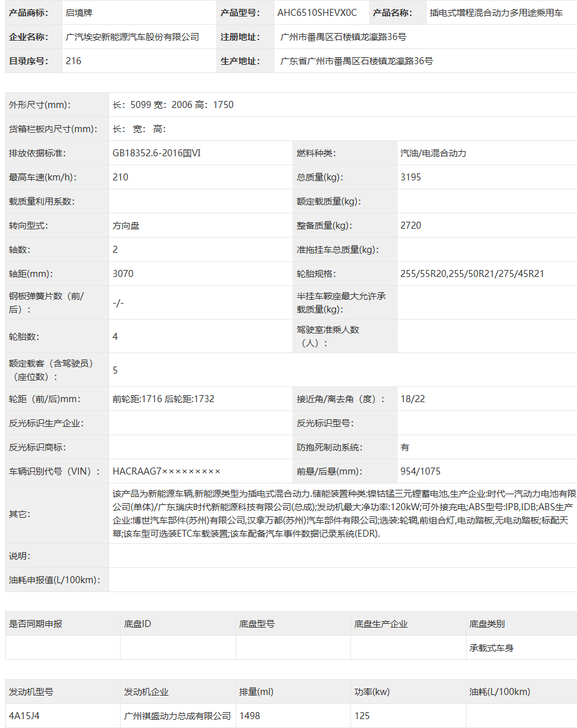577x728 pixels.
Task: Select emission standard GB18352.6-2016国VI
Action: click(x=157, y=153)
